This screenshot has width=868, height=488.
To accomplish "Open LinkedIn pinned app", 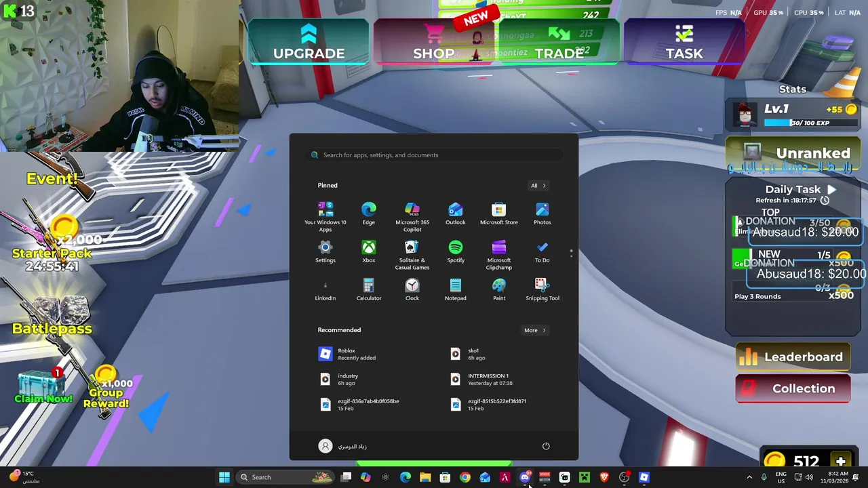I will pos(325,289).
